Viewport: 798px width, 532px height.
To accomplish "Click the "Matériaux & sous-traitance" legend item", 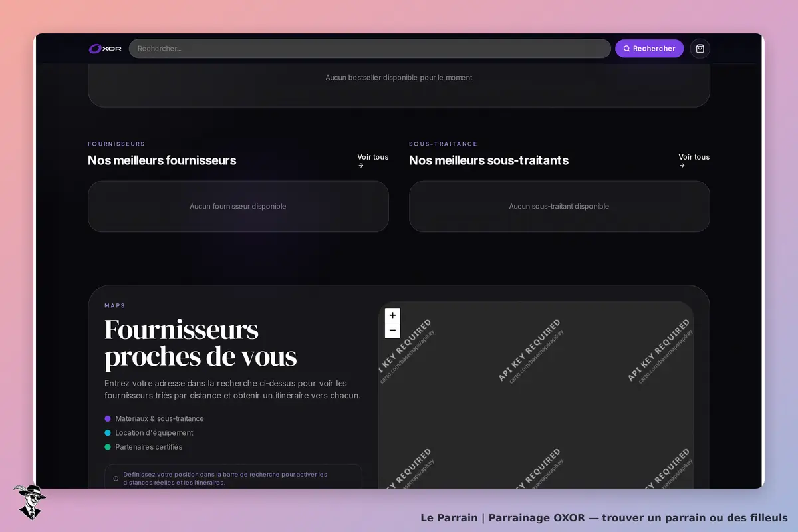I will click(x=154, y=419).
